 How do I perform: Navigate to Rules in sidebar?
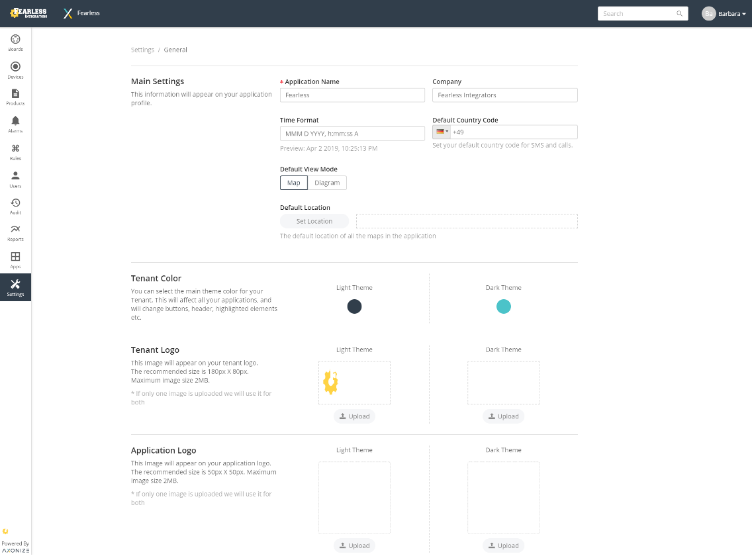[15, 152]
